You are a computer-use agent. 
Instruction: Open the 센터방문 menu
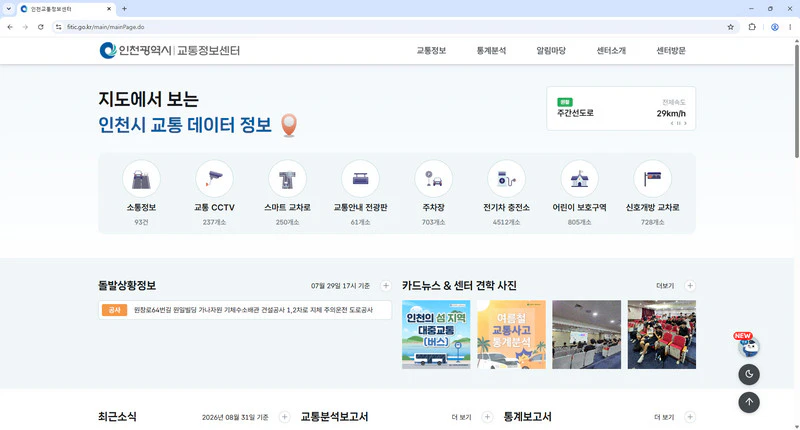(x=670, y=50)
